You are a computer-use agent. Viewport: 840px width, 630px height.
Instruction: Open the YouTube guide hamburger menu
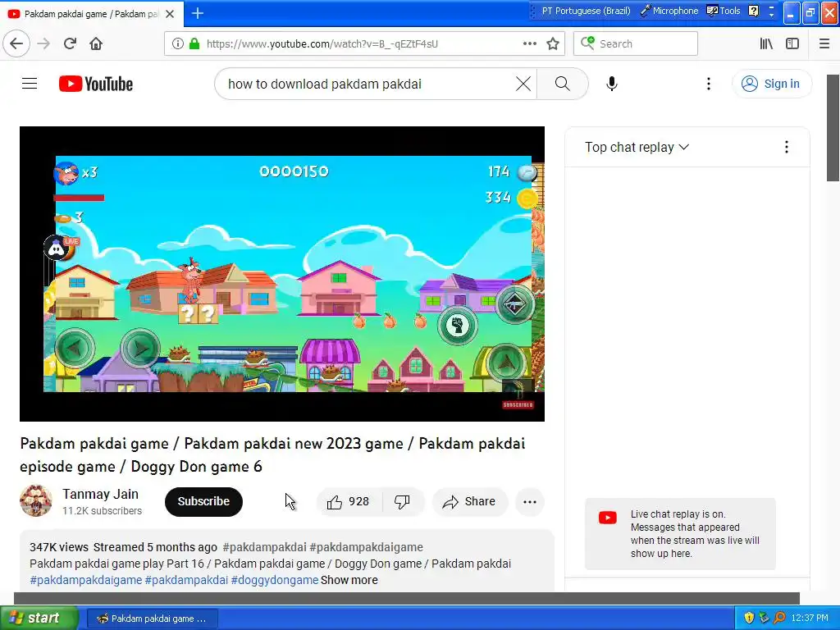point(30,84)
